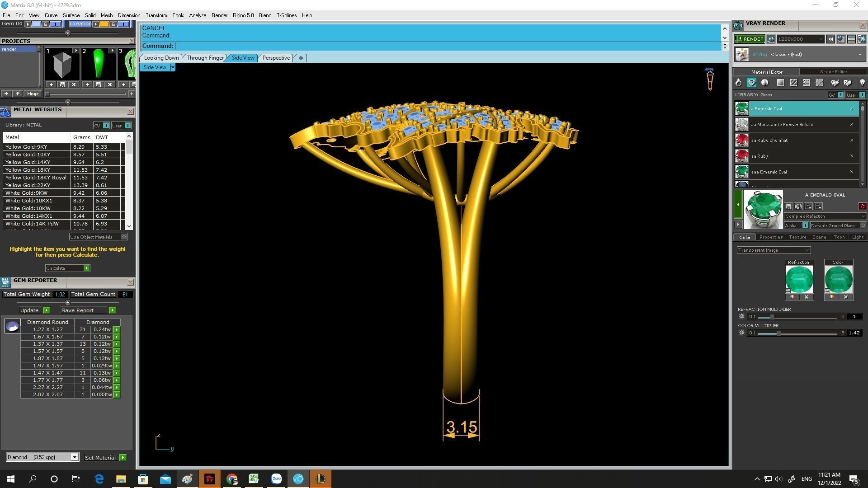Save project slot 1 floppy icon
Viewport: 868px width, 488px height.
click(62, 84)
